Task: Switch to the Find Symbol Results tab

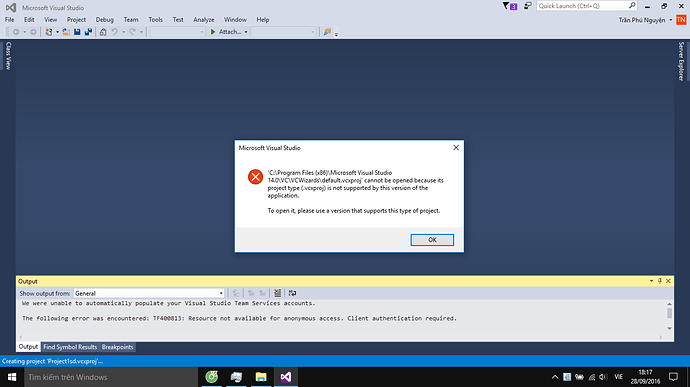Action: 70,347
